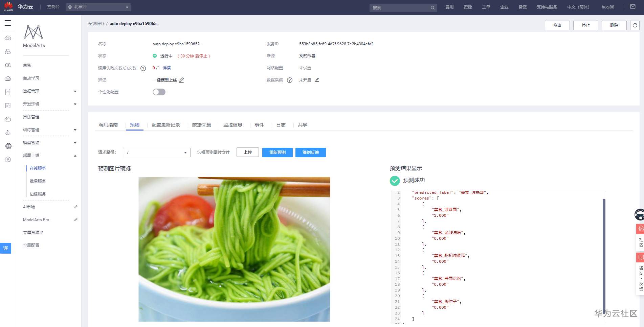Open 全局配置 in the sidebar
This screenshot has height=327, width=644.
[x=31, y=246]
